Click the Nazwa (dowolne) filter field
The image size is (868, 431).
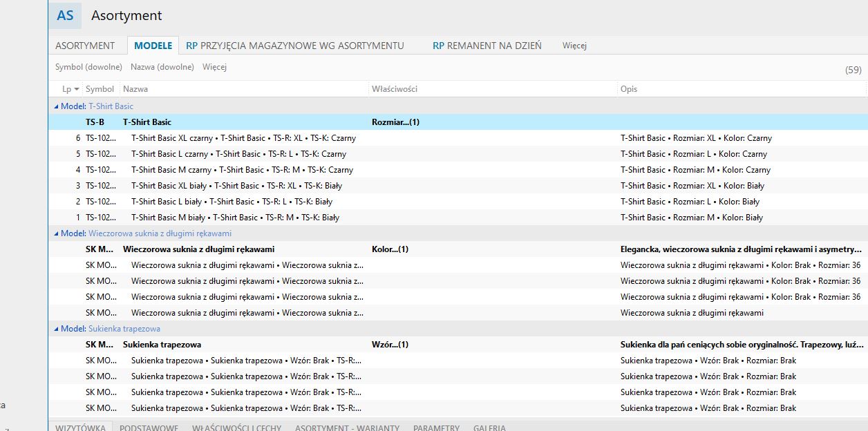coord(162,67)
